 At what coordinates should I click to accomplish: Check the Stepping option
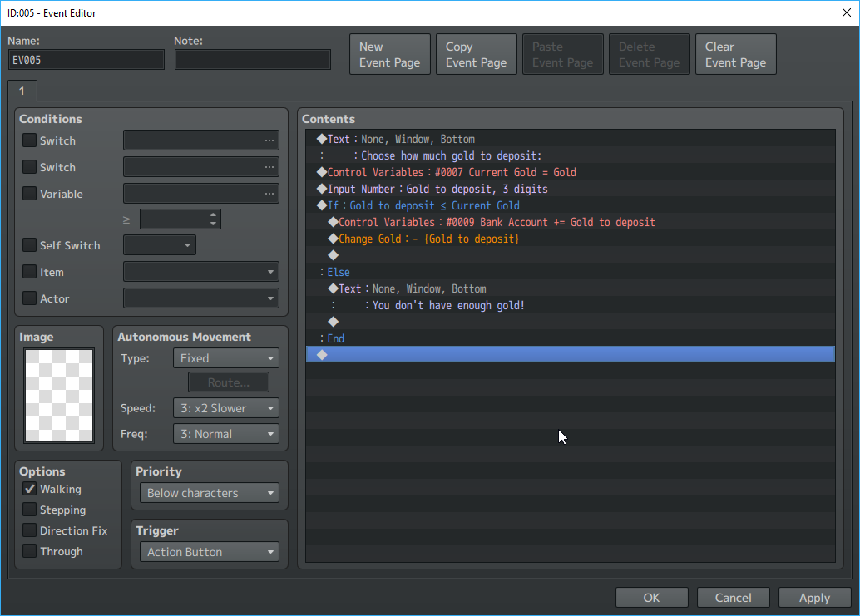tap(30, 510)
